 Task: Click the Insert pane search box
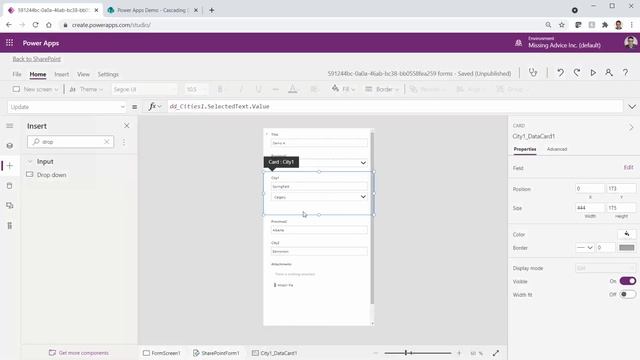70,142
